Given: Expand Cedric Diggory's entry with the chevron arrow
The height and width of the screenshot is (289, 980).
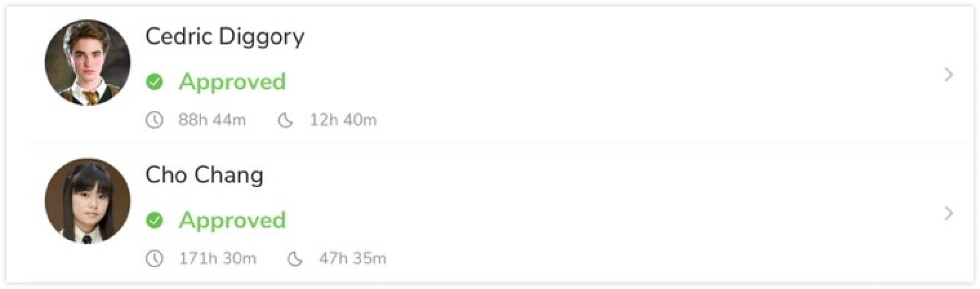Looking at the screenshot, I should (x=948, y=75).
